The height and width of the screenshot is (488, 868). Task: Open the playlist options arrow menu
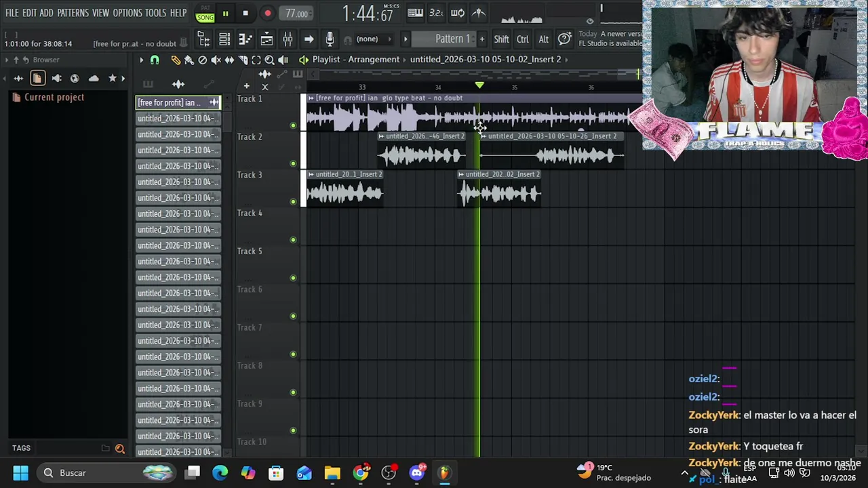pos(142,60)
